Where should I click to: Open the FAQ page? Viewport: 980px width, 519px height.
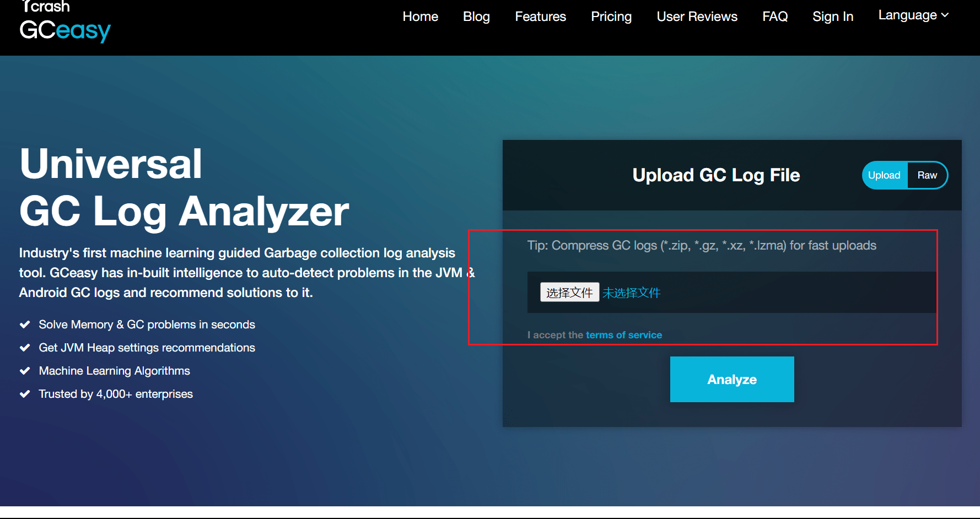pos(775,17)
